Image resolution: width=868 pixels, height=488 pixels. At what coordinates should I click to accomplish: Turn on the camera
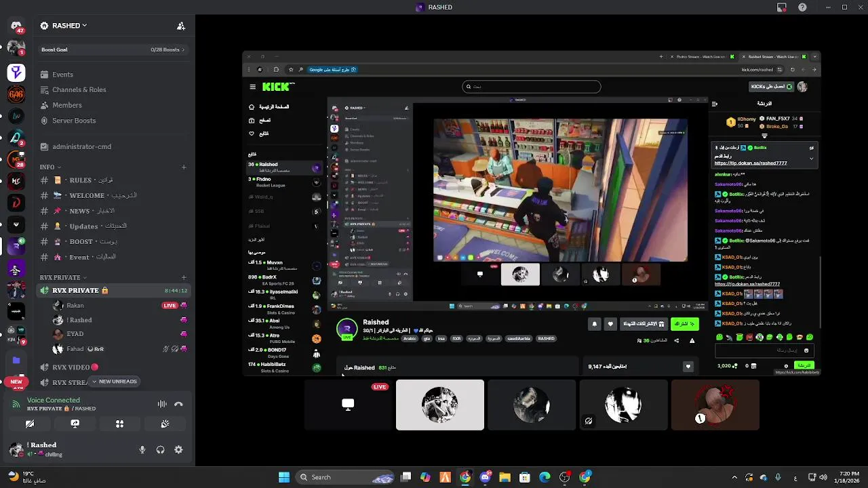pos(30,424)
